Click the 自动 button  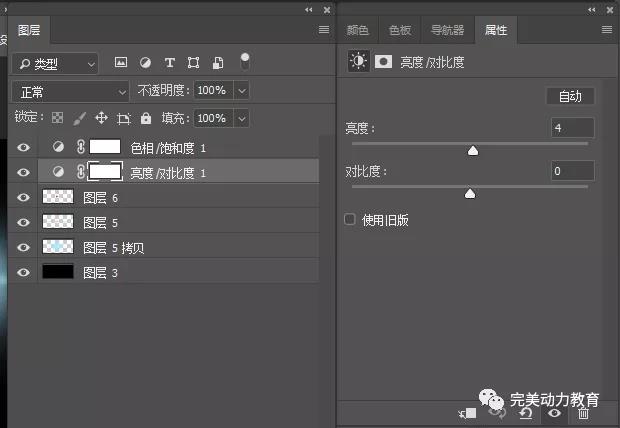pos(570,96)
